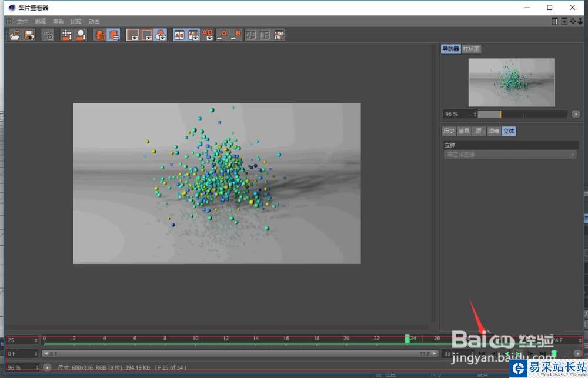Click the navigator 96 % zoom field
588x378 pixels.
[460, 114]
